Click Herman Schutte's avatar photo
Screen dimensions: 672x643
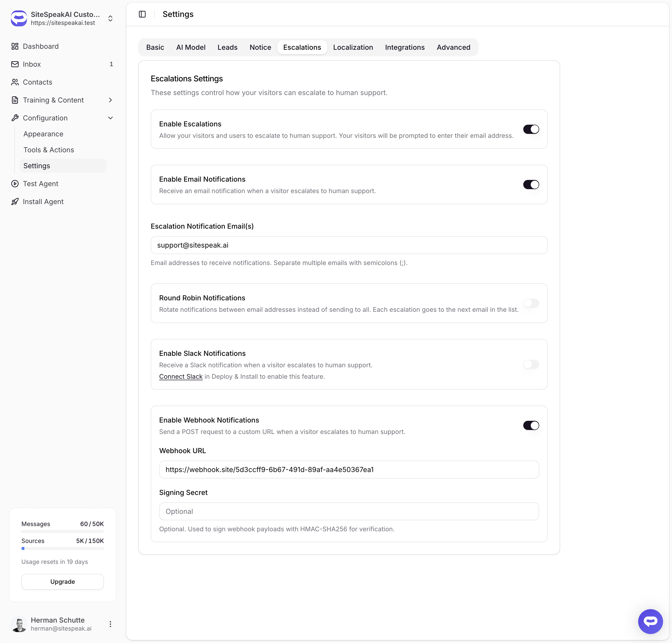(x=19, y=624)
